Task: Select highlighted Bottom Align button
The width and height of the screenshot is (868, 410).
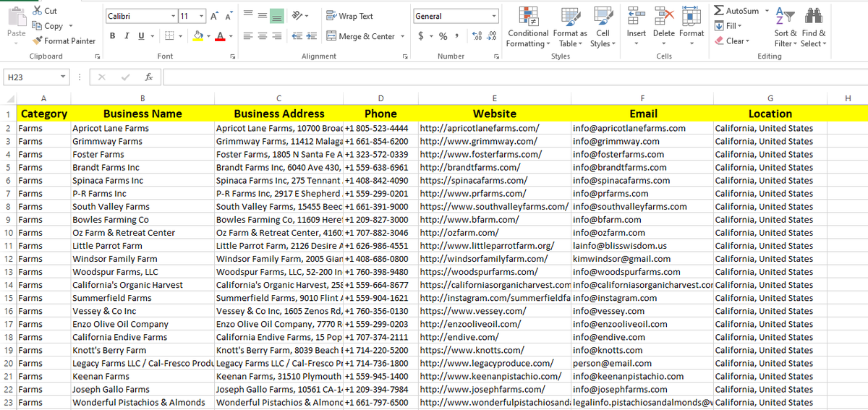Action: click(x=278, y=16)
